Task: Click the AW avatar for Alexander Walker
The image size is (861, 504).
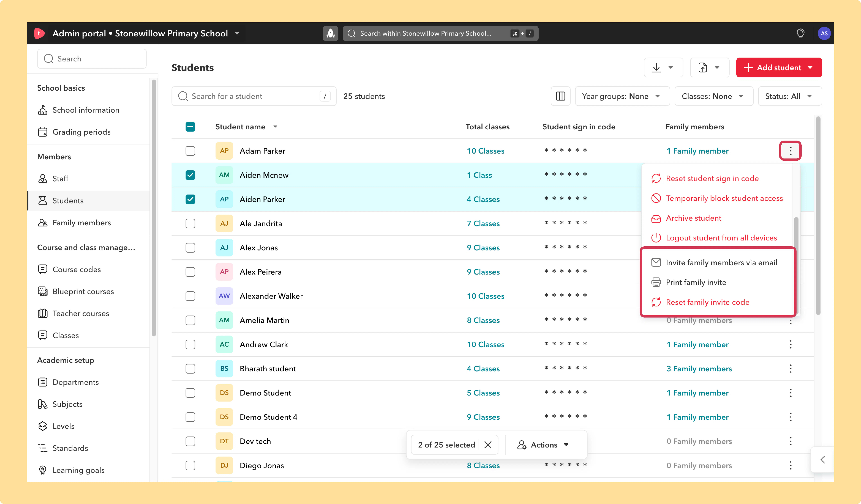Action: [224, 296]
